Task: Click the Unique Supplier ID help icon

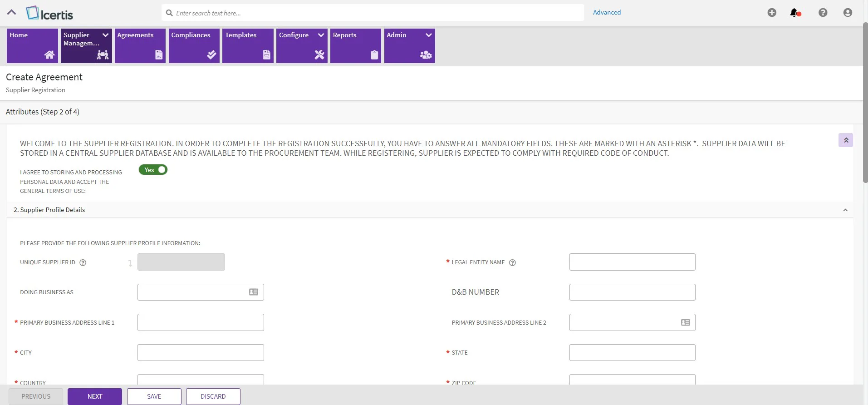Action: click(83, 262)
